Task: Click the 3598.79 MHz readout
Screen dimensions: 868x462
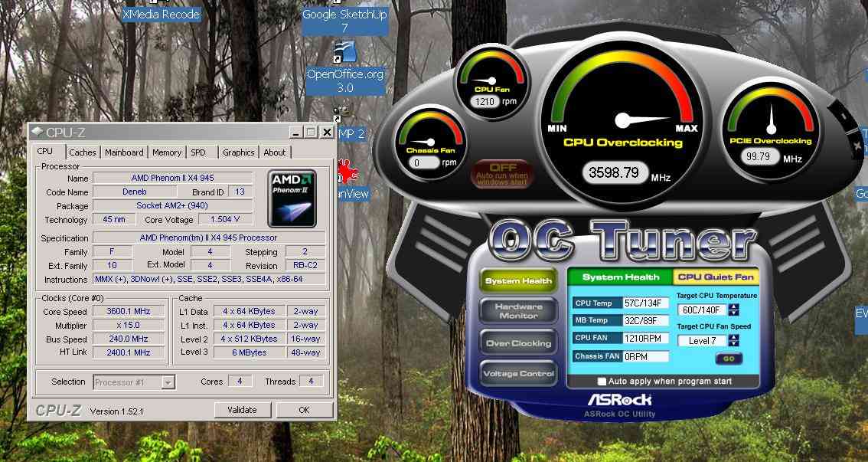Action: [x=615, y=172]
